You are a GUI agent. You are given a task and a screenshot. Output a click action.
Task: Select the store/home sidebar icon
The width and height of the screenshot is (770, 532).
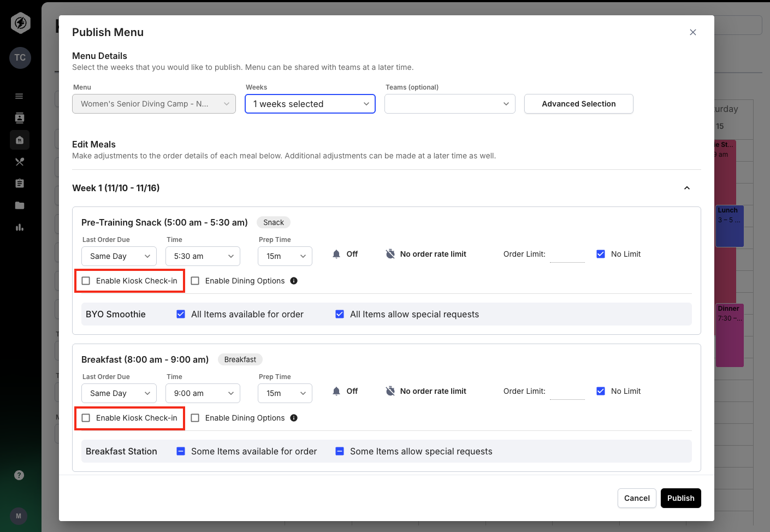coord(20,140)
